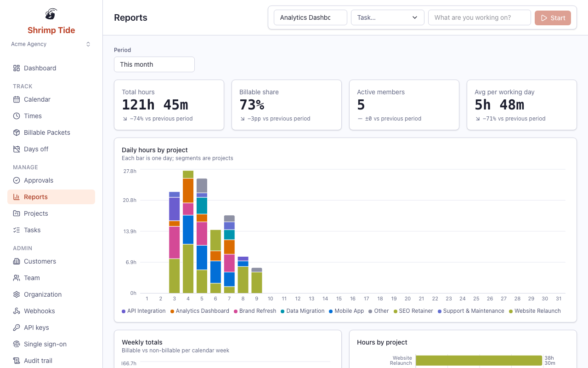Click the Avg per working day 5h 48m value
Viewport: 588px width, 368px height.
point(499,105)
